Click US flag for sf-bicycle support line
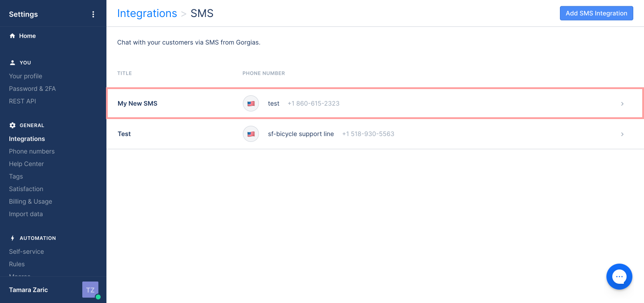The height and width of the screenshot is (303, 644). [251, 134]
